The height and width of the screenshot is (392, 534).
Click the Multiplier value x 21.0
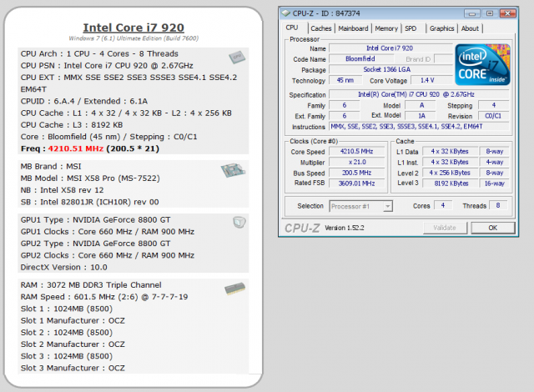(357, 163)
